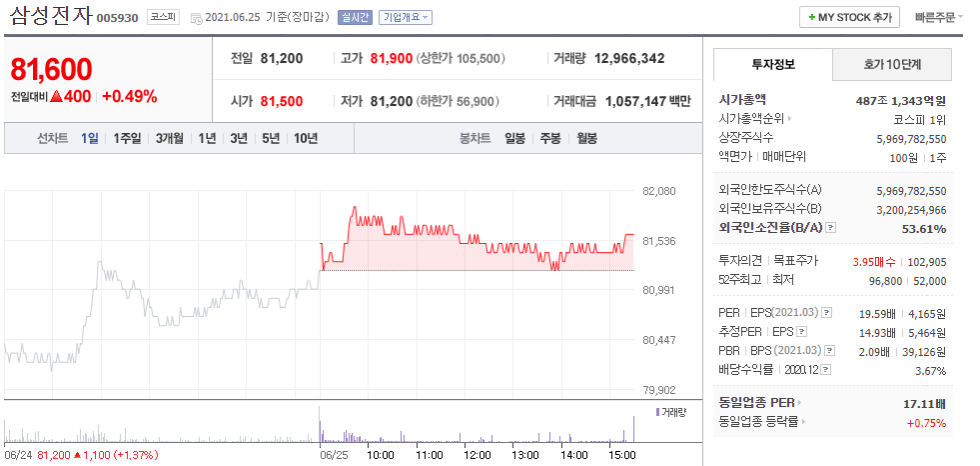The image size is (980, 466).
Task: Click the 외국인소진율 value 53.61%
Action: tap(924, 229)
